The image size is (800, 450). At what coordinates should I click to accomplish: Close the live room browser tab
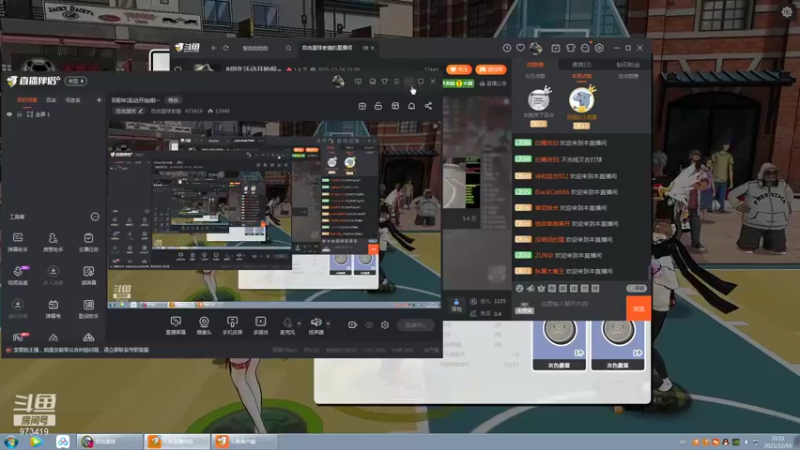(372, 48)
